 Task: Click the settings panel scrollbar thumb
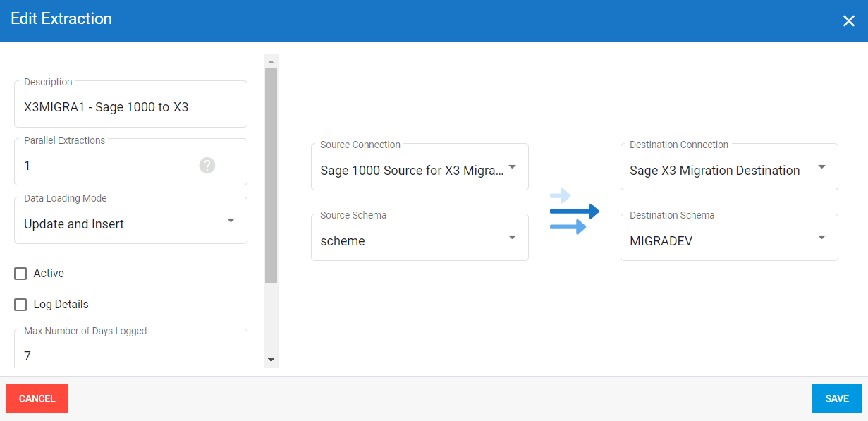click(x=271, y=176)
